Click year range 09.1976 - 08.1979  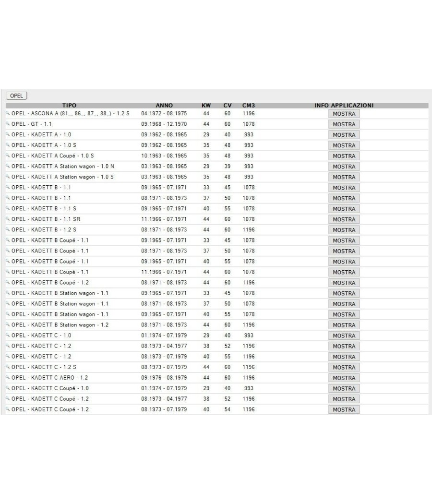click(164, 378)
